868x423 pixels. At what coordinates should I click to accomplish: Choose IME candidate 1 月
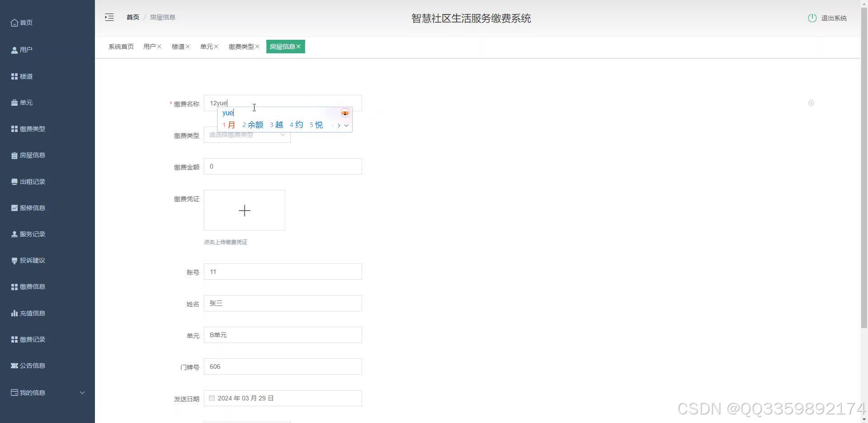point(229,125)
